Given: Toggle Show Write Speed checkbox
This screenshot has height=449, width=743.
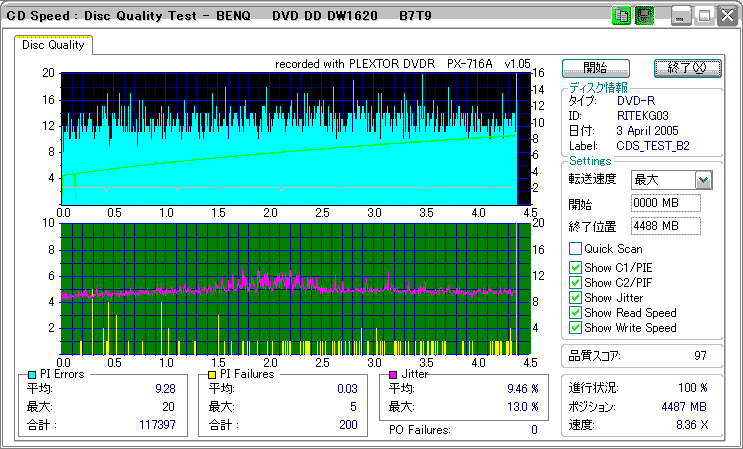Looking at the screenshot, I should (x=575, y=327).
